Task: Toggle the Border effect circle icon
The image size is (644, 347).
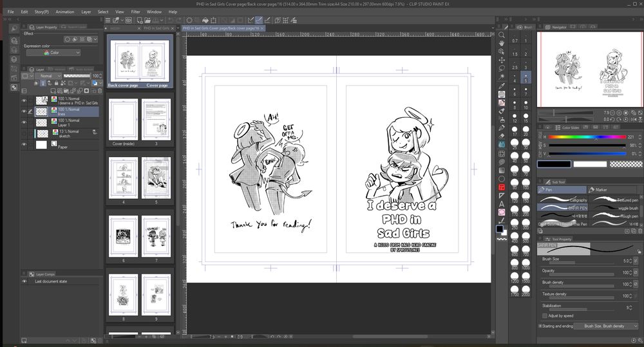Action: (x=68, y=39)
